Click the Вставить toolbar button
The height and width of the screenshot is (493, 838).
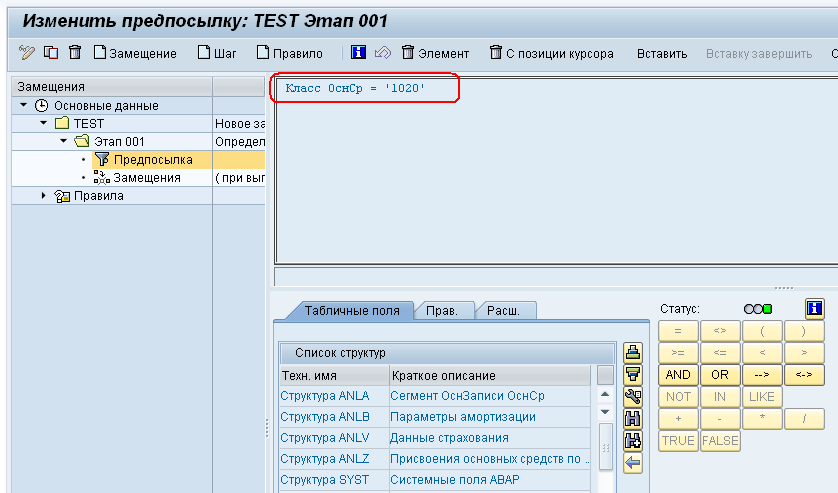(x=662, y=53)
